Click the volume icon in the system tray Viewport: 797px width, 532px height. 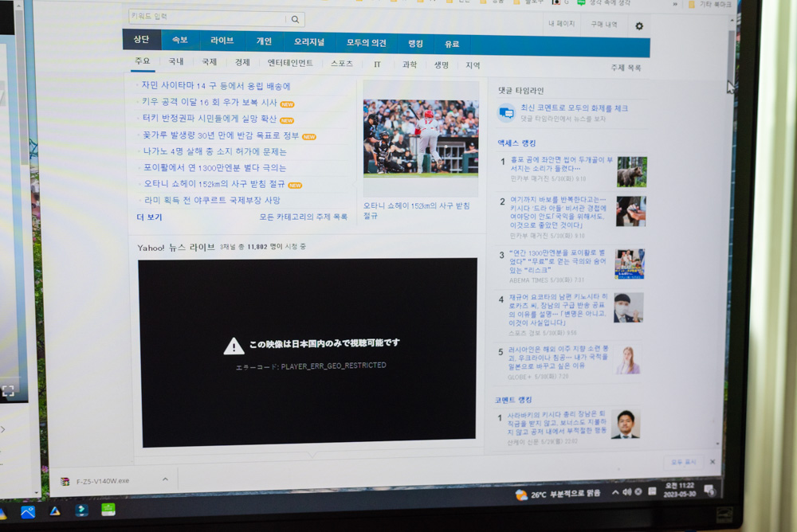[x=626, y=491]
